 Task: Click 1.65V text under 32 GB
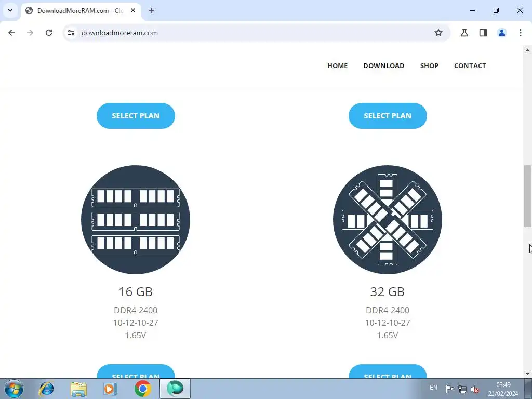coord(388,335)
